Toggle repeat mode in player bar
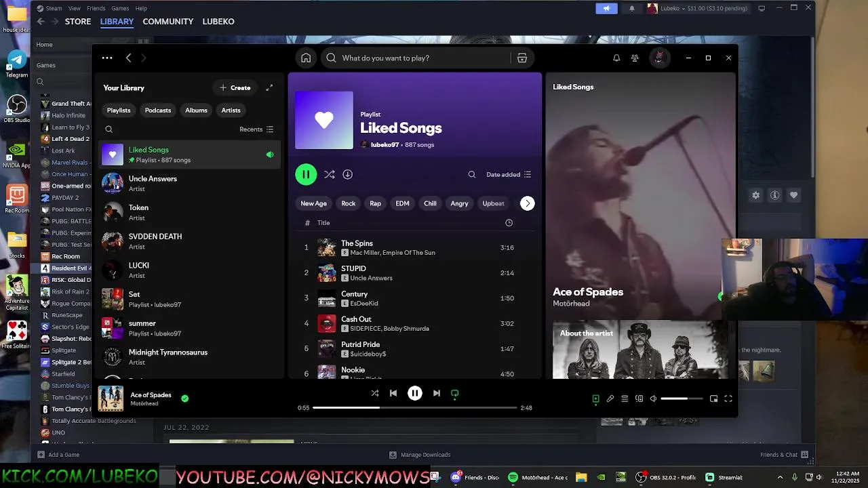Image resolution: width=868 pixels, height=488 pixels. click(455, 393)
